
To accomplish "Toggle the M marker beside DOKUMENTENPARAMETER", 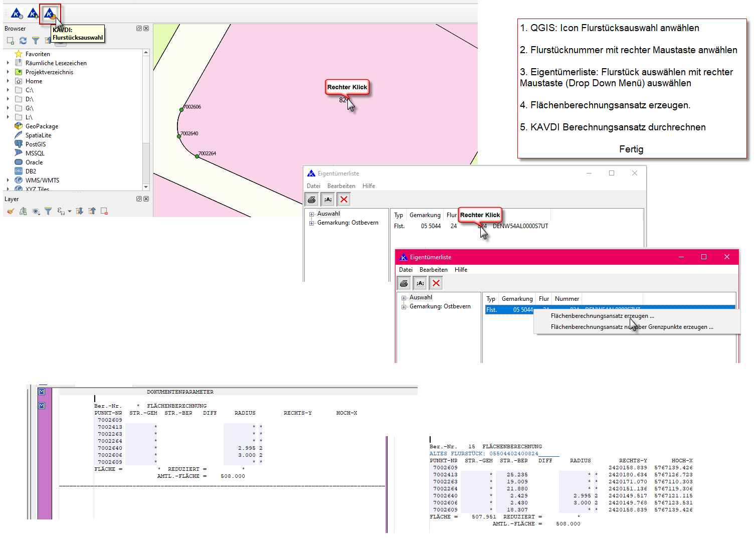I will click(x=42, y=392).
